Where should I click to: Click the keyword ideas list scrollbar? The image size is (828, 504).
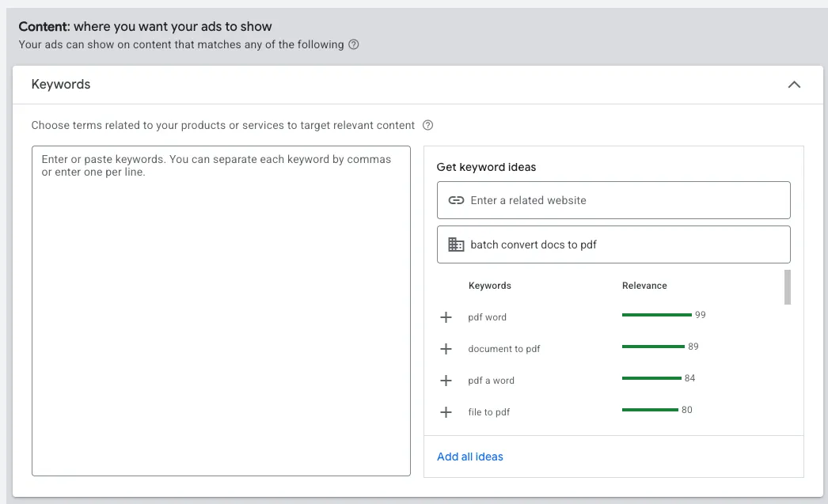pyautogui.click(x=787, y=287)
